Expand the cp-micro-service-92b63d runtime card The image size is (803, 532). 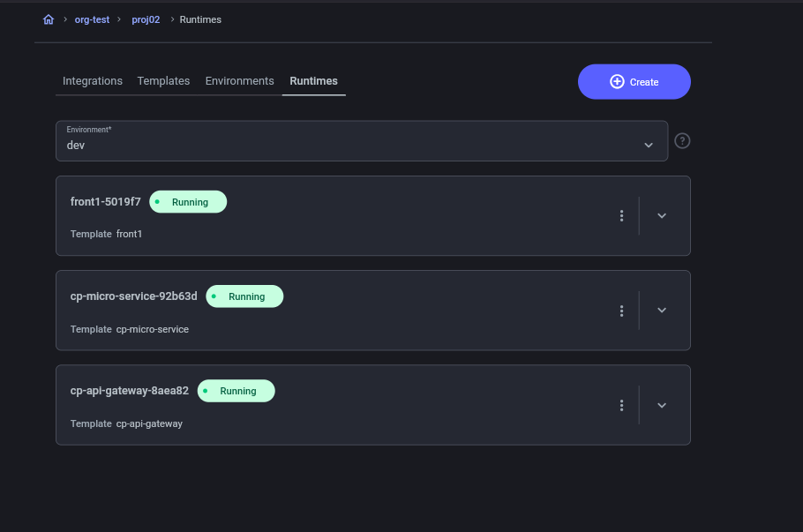(662, 311)
